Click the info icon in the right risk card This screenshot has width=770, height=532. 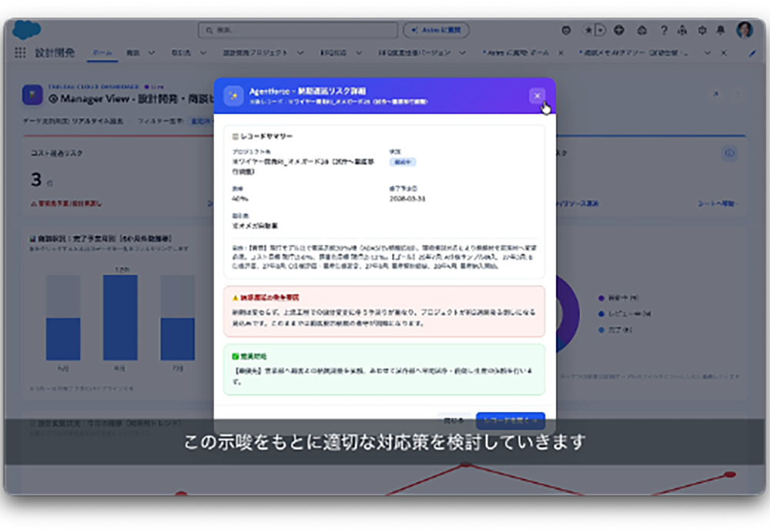tap(729, 153)
